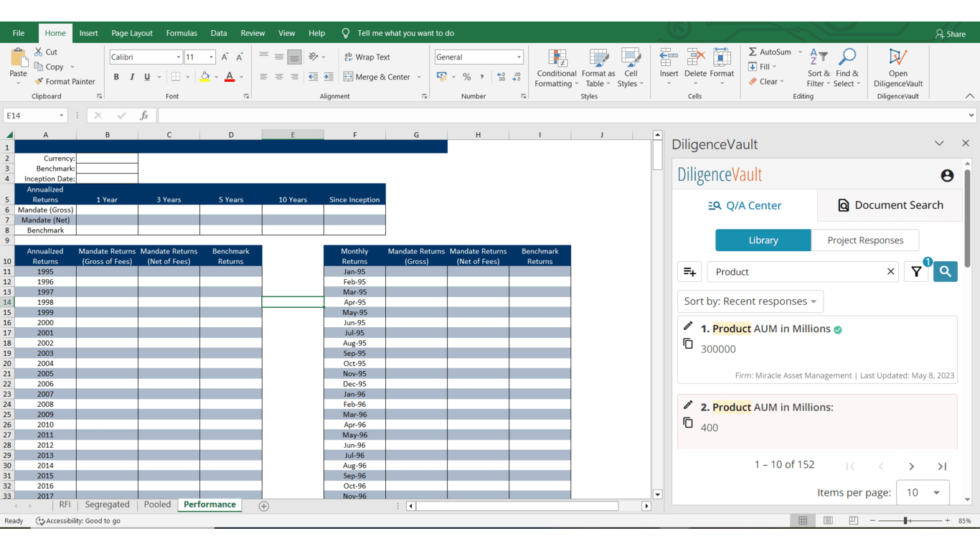980x551 pixels.
Task: Edit response 1 Product AUM with pencil
Action: pyautogui.click(x=688, y=326)
